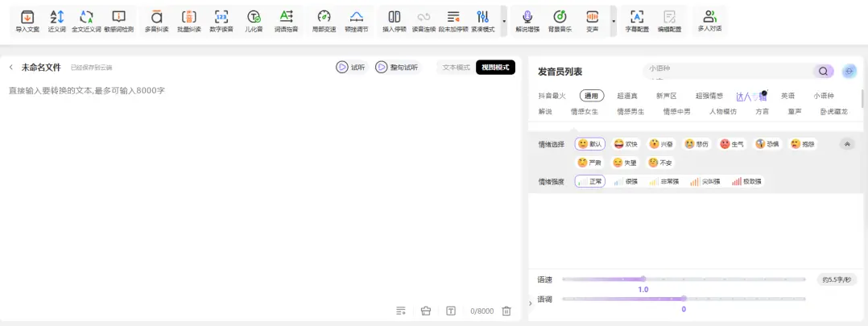This screenshot has height=326, width=868.
Task: Select the 多音纠读 pronunciation tool
Action: (x=157, y=20)
